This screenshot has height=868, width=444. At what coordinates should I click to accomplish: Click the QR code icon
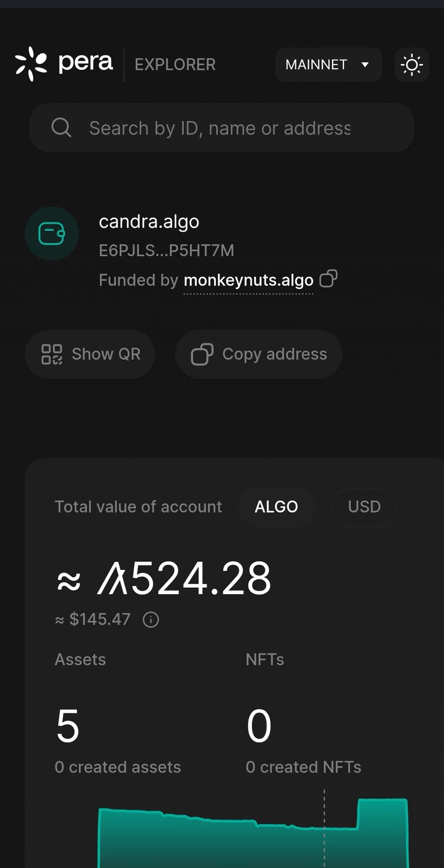[52, 354]
